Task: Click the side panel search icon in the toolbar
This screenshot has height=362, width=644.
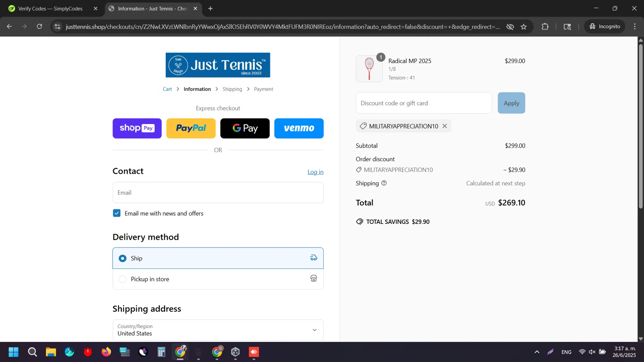Action: 568,27
